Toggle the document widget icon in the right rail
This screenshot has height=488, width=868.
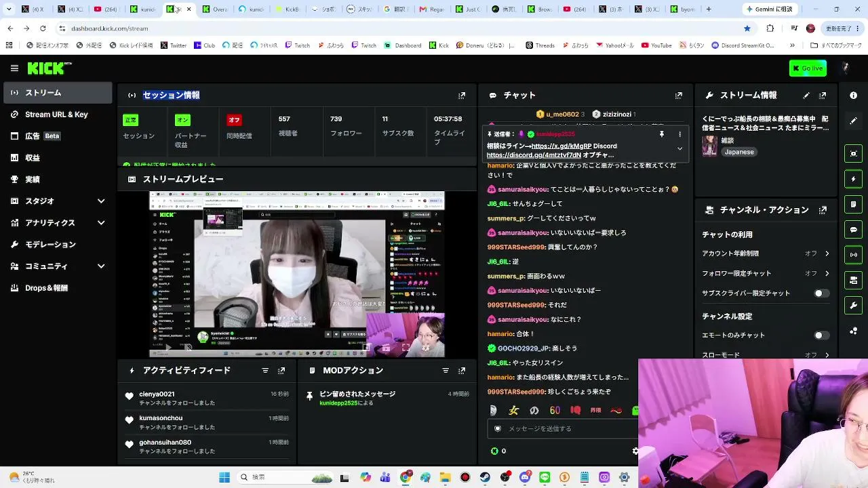point(854,204)
